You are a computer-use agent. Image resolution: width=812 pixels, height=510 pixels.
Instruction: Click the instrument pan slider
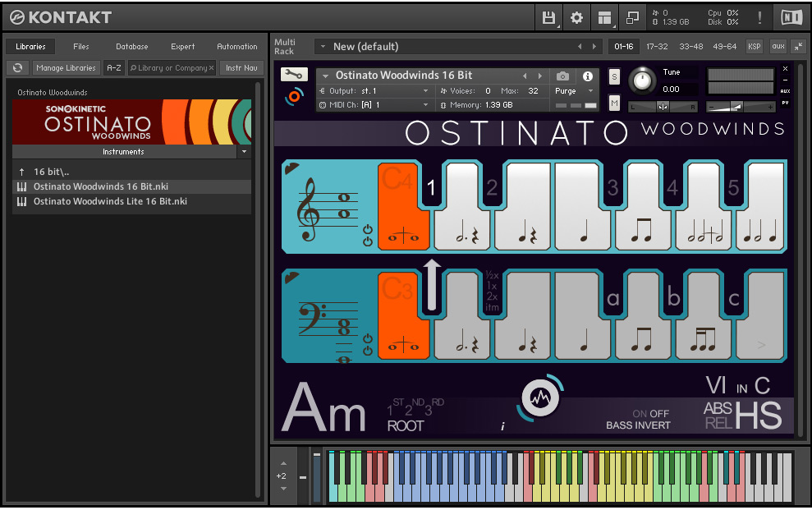(x=663, y=107)
